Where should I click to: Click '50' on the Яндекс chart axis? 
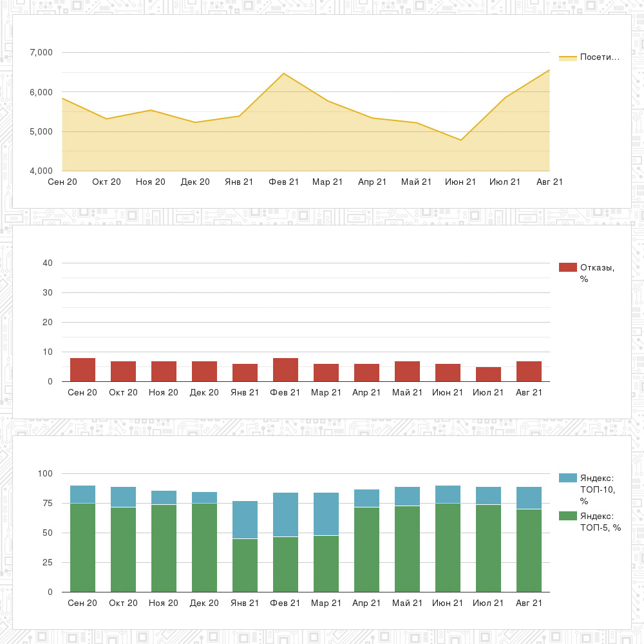[48, 533]
